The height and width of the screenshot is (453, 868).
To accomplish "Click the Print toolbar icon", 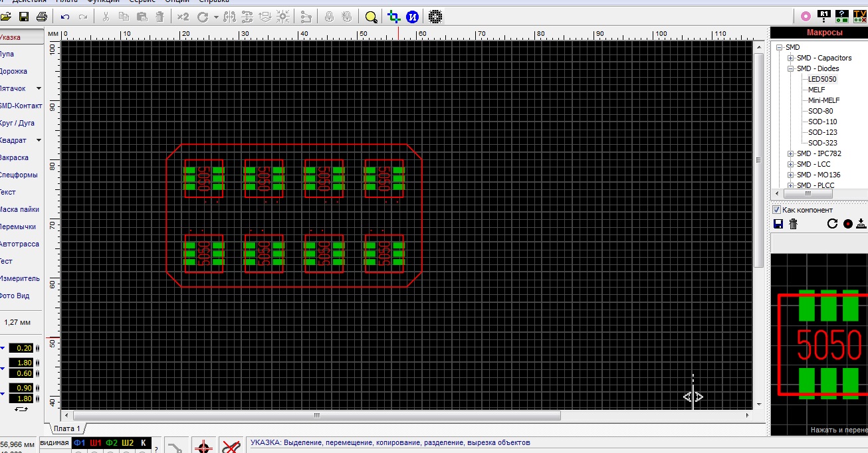I will [42, 17].
